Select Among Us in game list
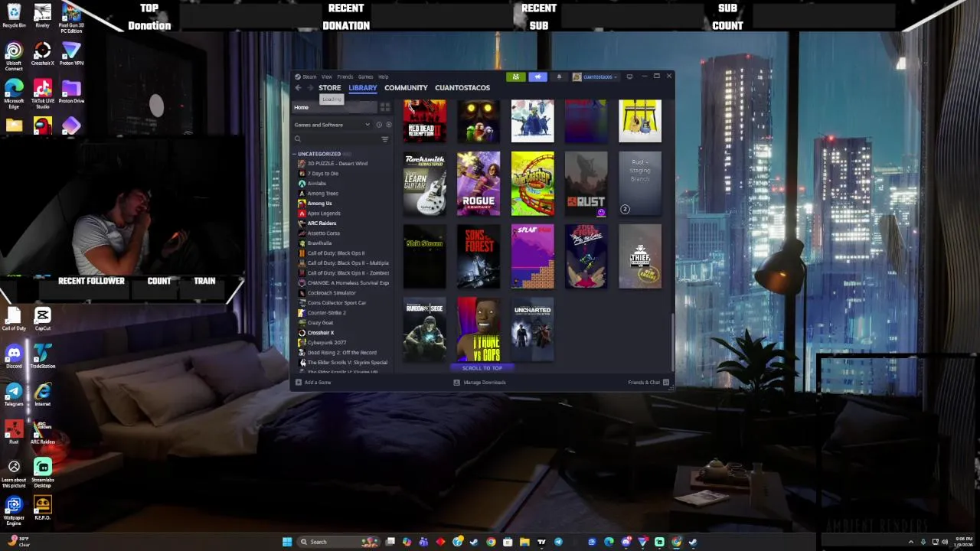The width and height of the screenshot is (980, 551). (x=319, y=204)
